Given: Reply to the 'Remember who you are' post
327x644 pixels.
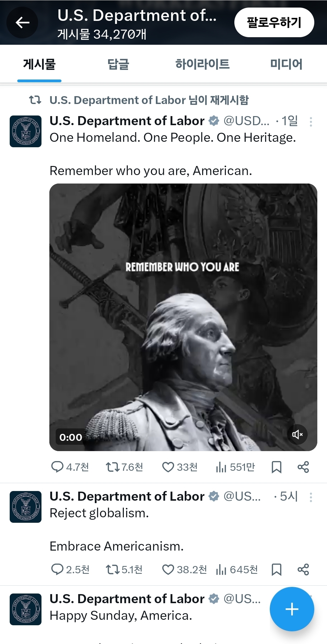Looking at the screenshot, I should point(57,467).
